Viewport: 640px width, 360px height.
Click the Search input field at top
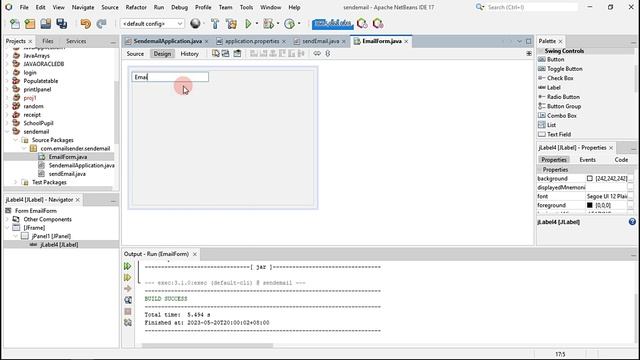coord(533,7)
